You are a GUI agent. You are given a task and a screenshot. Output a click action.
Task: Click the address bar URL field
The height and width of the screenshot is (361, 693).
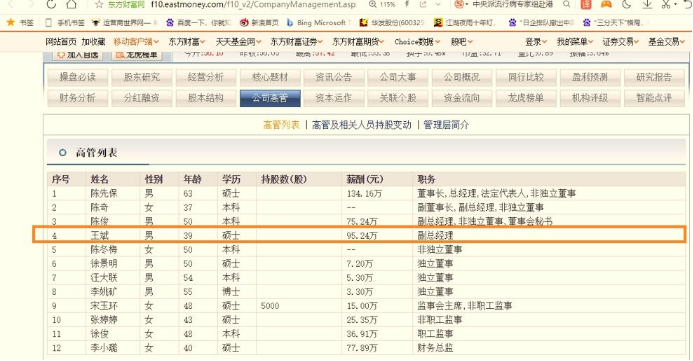click(x=253, y=4)
